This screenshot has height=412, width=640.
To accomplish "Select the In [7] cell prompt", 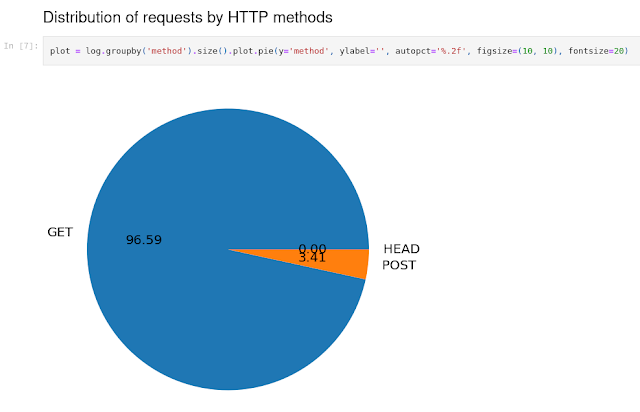I will (20, 46).
